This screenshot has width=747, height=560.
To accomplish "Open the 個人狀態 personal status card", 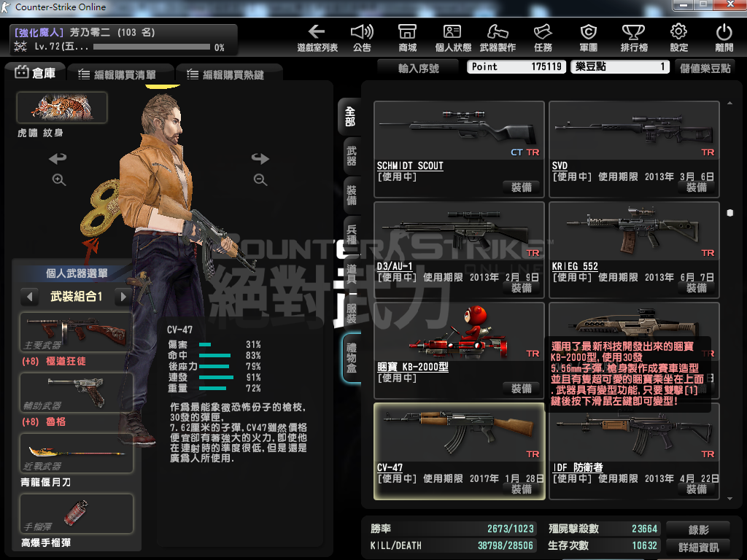I will (x=453, y=38).
